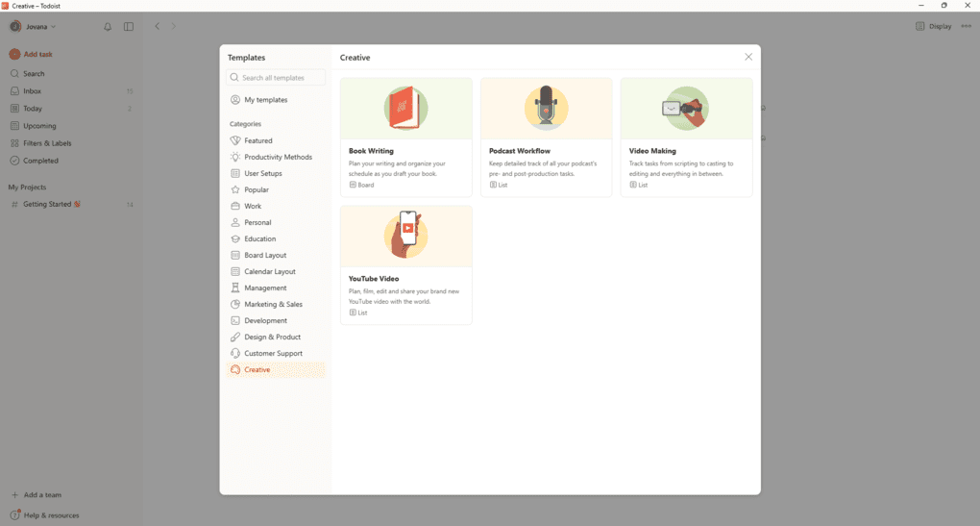Screen dimensions: 980x526
Task: Click the Featured diamond icon
Action: point(235,140)
